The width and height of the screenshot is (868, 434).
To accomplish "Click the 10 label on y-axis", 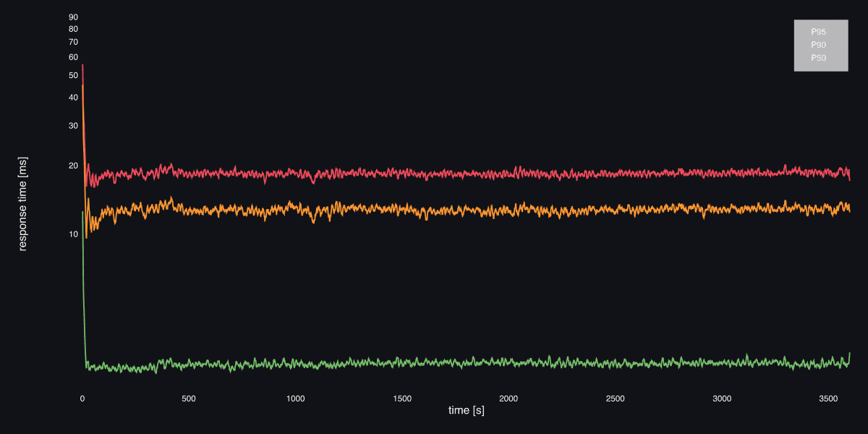I will [x=73, y=234].
